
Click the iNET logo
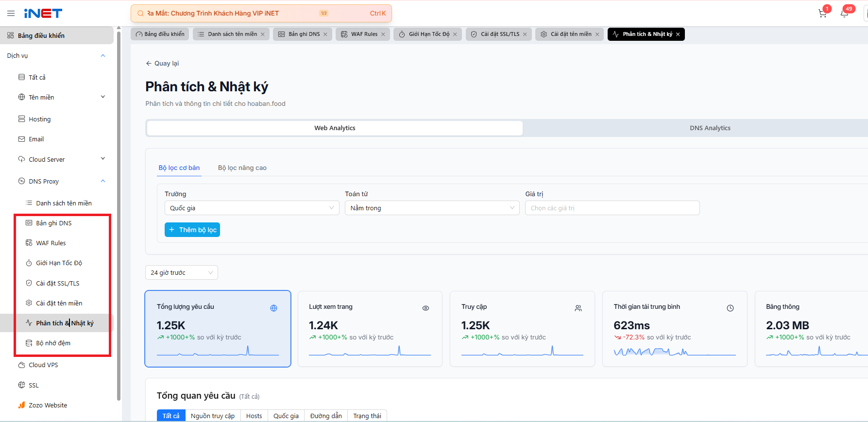click(43, 14)
